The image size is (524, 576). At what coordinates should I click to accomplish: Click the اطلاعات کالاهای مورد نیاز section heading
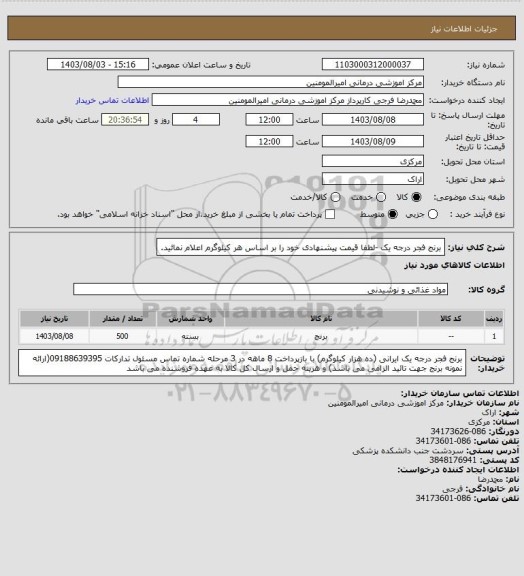coord(455,265)
